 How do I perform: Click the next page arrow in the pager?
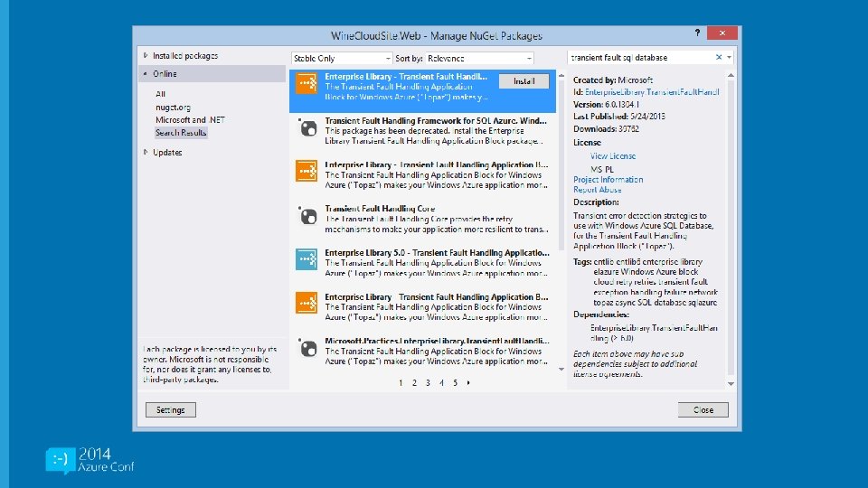click(x=468, y=383)
